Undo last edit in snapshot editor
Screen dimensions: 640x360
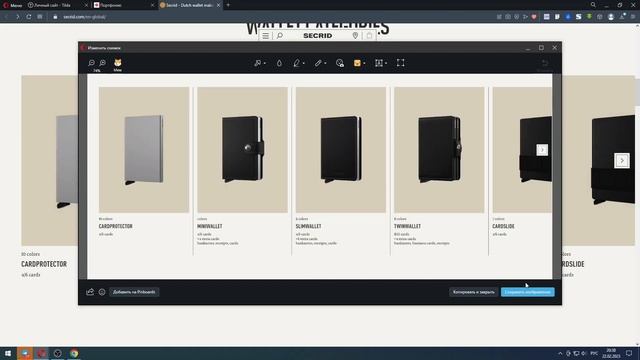544,63
